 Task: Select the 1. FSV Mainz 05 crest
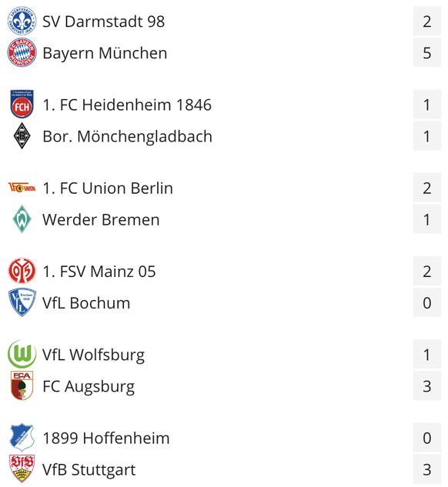[22, 271]
